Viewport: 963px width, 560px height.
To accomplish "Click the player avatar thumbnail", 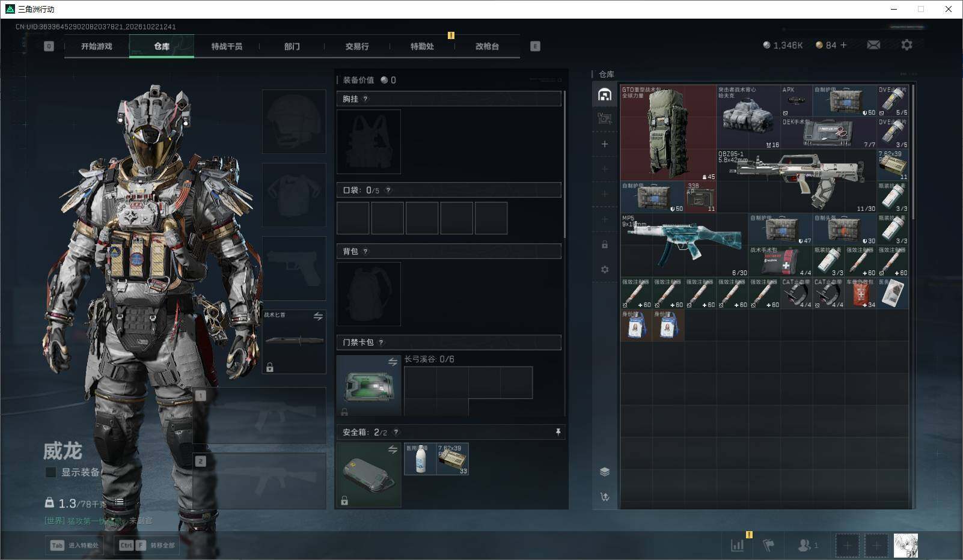I will [x=905, y=546].
